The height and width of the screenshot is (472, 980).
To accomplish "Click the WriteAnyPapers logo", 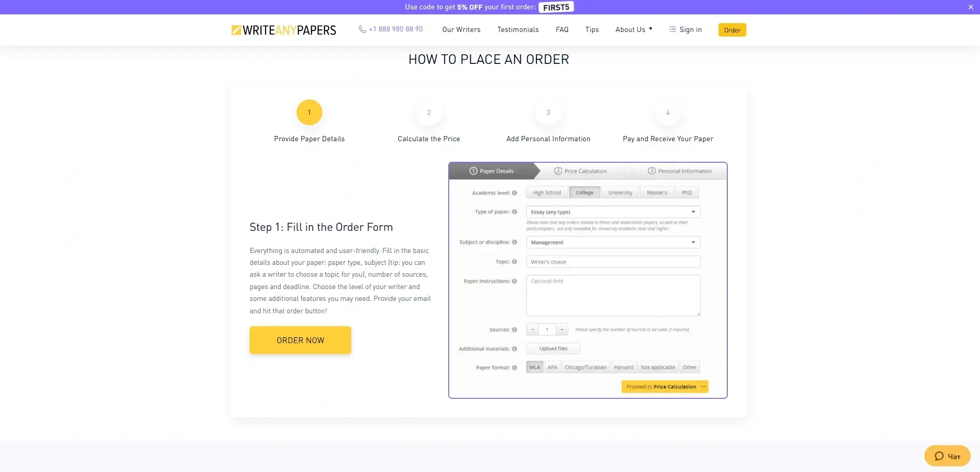I will 283,30.
